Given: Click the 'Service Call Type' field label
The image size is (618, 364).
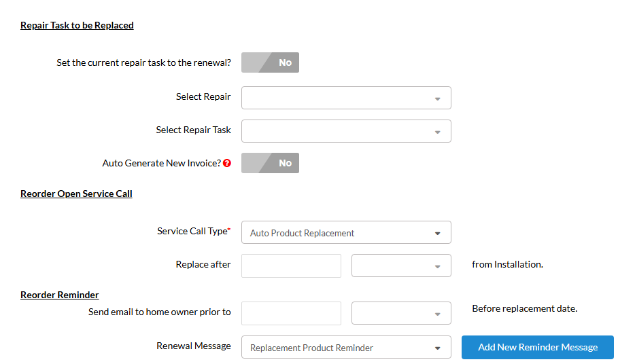Looking at the screenshot, I should click(192, 231).
